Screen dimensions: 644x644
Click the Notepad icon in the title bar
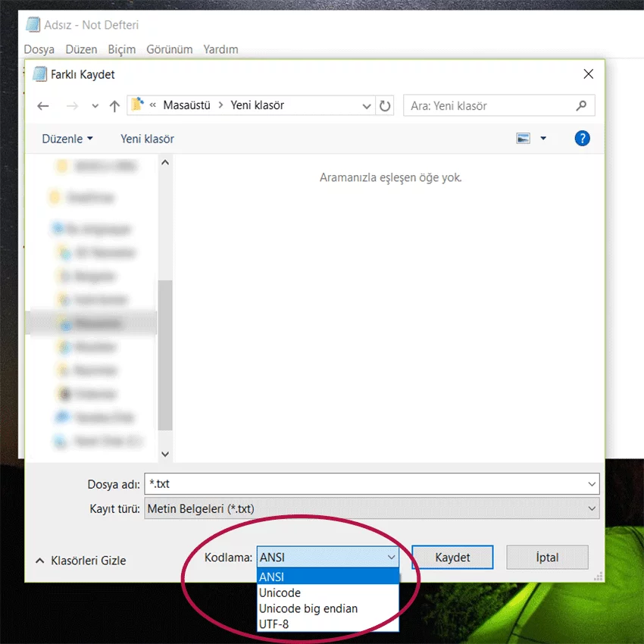[x=32, y=24]
